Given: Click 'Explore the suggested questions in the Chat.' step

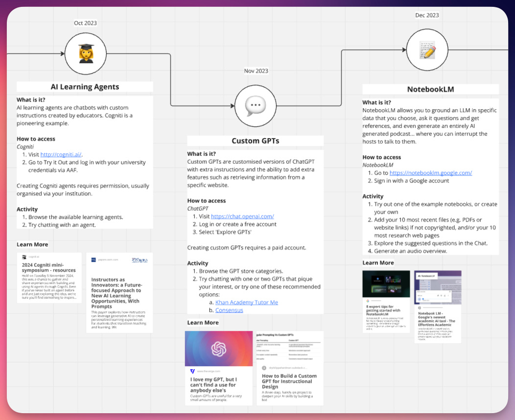Looking at the screenshot, I should click(x=431, y=243).
